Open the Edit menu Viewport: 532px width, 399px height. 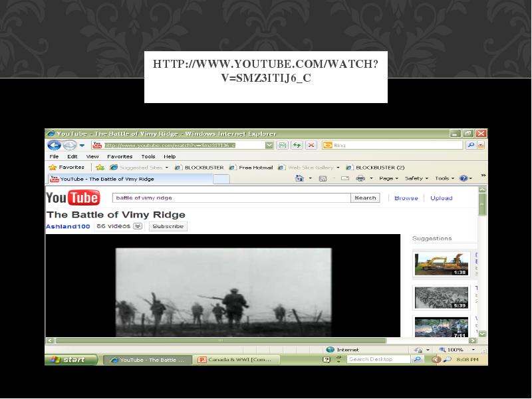(x=72, y=156)
